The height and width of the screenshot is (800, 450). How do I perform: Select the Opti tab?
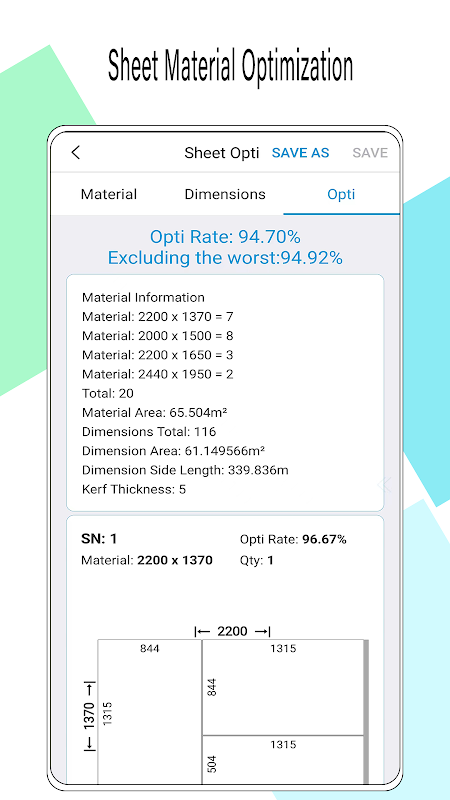click(x=341, y=194)
